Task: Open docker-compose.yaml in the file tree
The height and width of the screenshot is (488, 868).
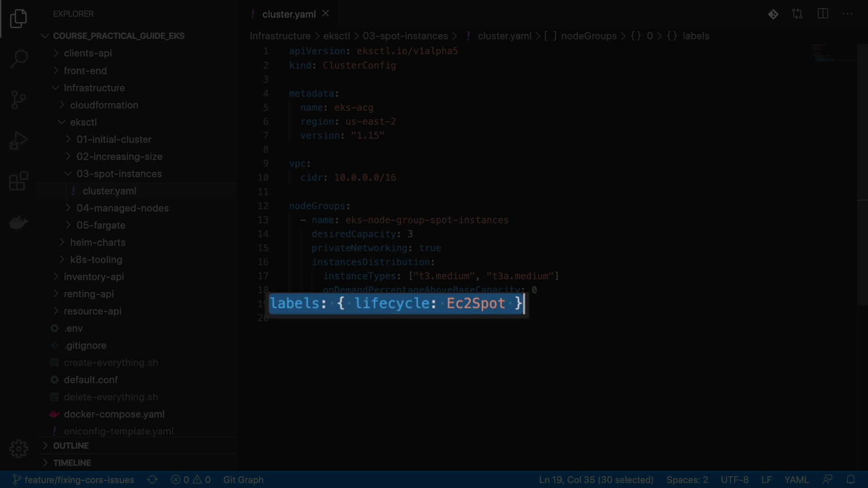Action: click(x=114, y=414)
